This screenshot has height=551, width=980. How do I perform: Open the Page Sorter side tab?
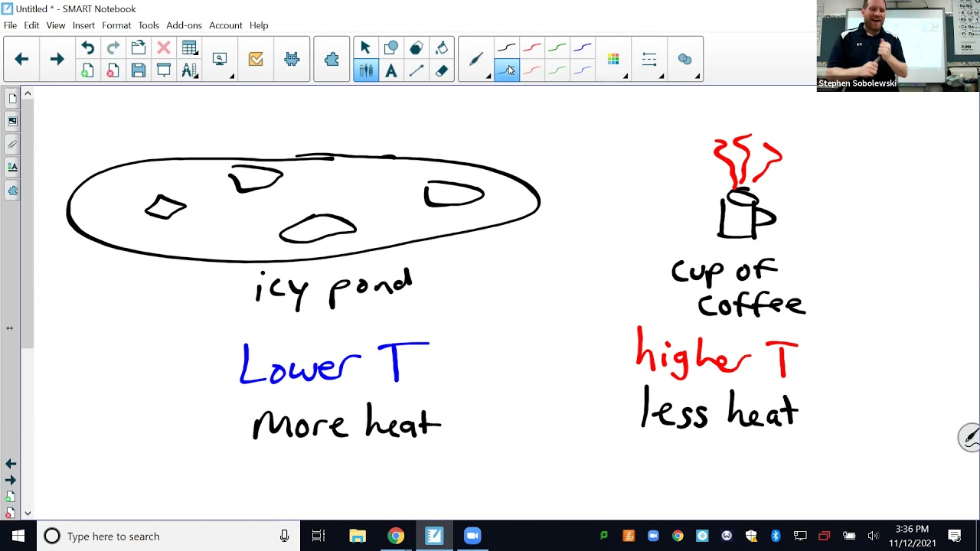12,98
